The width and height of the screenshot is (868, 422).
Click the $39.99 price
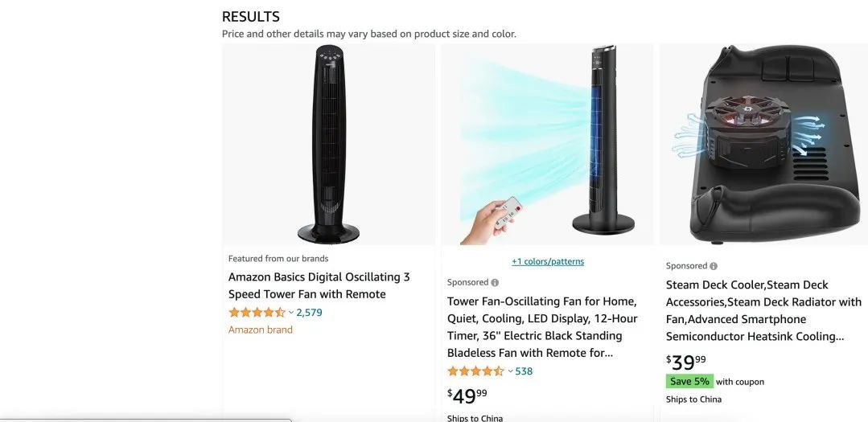click(686, 363)
